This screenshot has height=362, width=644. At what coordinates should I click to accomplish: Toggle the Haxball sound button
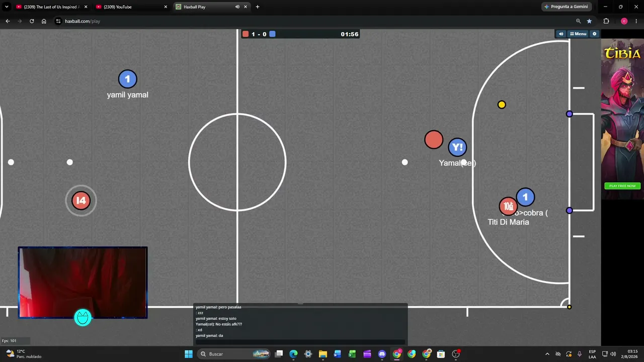pos(561,34)
